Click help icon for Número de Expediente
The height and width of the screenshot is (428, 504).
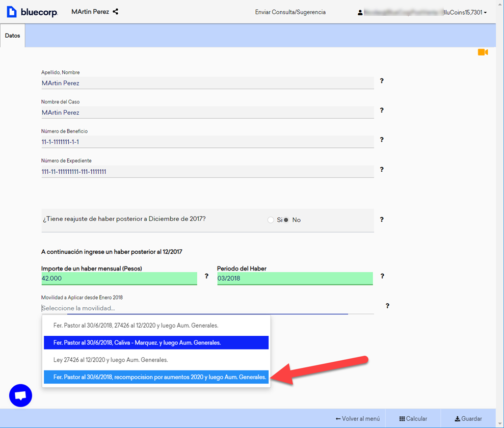[382, 169]
